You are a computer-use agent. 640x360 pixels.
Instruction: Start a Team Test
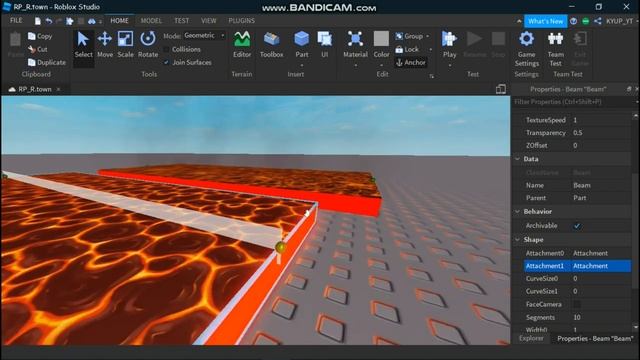tap(556, 49)
